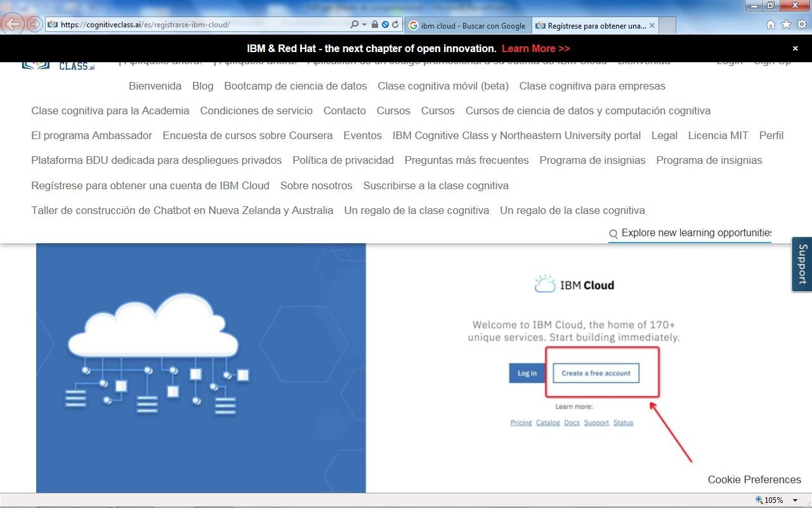The image size is (812, 508).
Task: Click the magnifier icon beside Explore search
Action: [613, 234]
